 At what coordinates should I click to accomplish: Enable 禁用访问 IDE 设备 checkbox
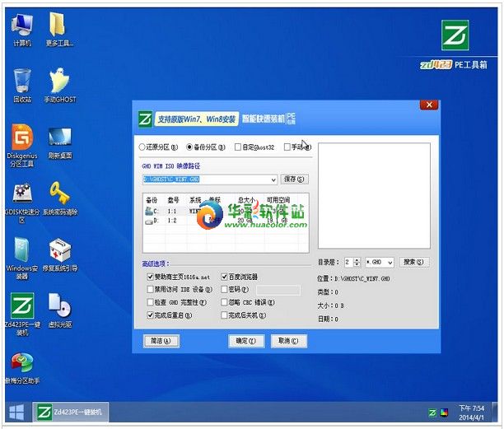tap(150, 290)
